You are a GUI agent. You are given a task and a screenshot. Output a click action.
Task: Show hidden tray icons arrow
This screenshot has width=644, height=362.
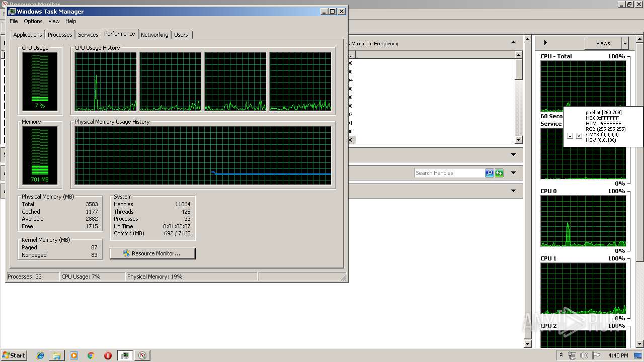tap(561, 355)
